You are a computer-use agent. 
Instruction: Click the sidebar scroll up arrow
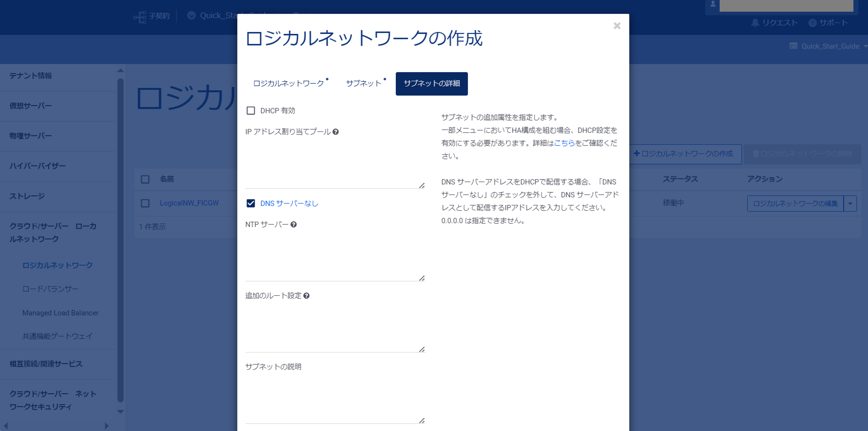[121, 70]
